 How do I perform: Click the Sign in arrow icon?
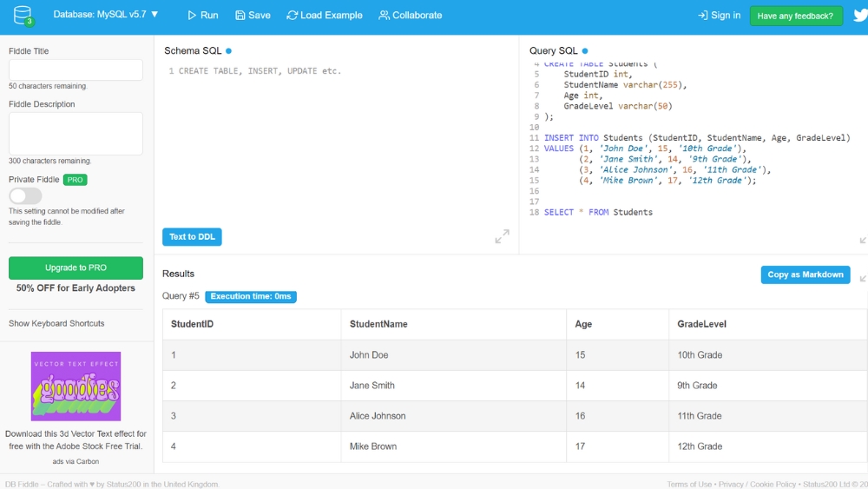point(702,15)
